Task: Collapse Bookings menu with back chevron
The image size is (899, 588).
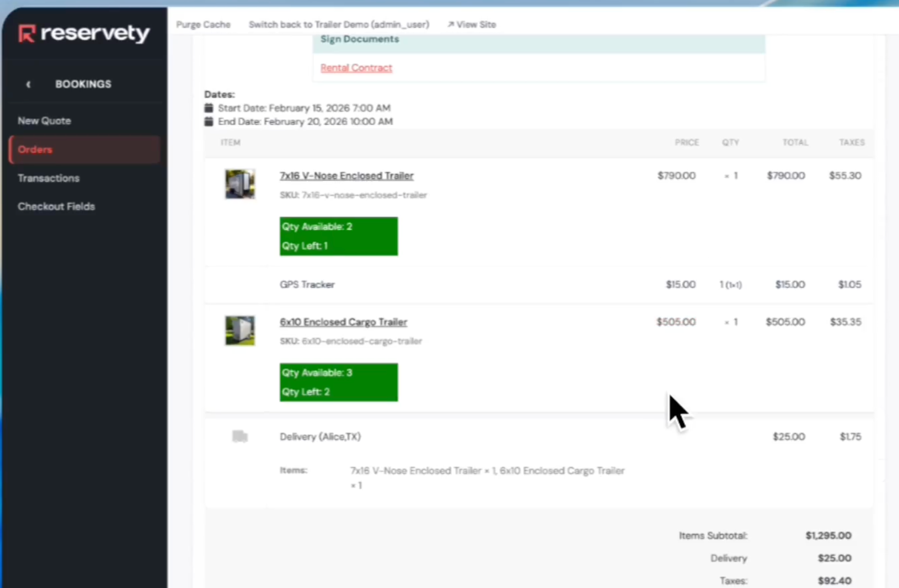Action: point(28,84)
